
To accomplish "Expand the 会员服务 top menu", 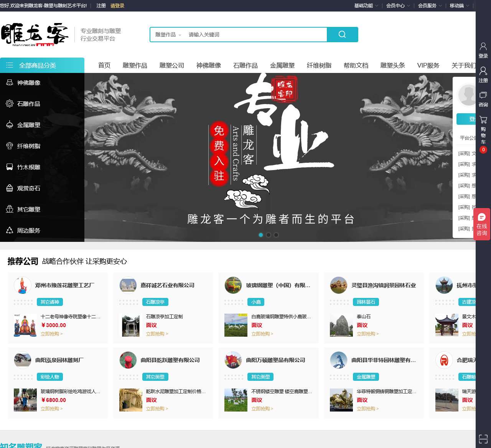I will click(430, 6).
